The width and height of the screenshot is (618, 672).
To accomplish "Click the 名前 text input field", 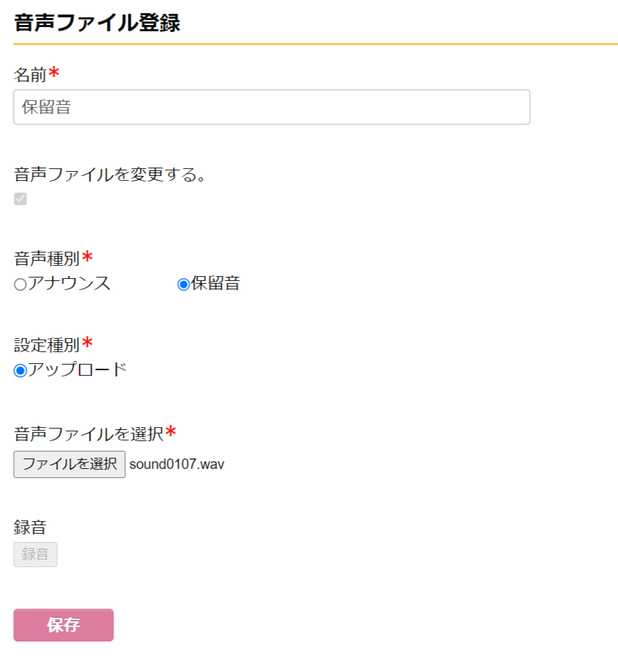I will pos(271,107).
